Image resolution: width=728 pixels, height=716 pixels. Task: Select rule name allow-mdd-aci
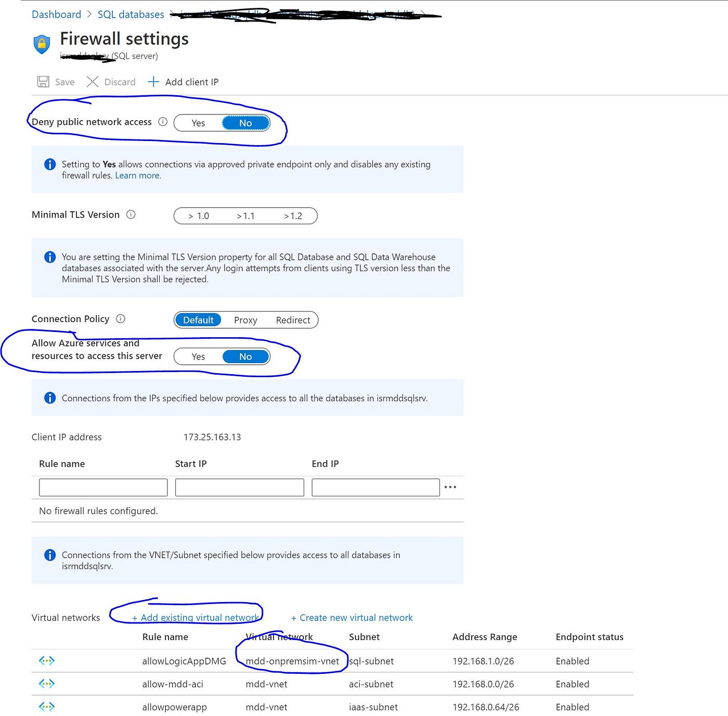tap(173, 684)
